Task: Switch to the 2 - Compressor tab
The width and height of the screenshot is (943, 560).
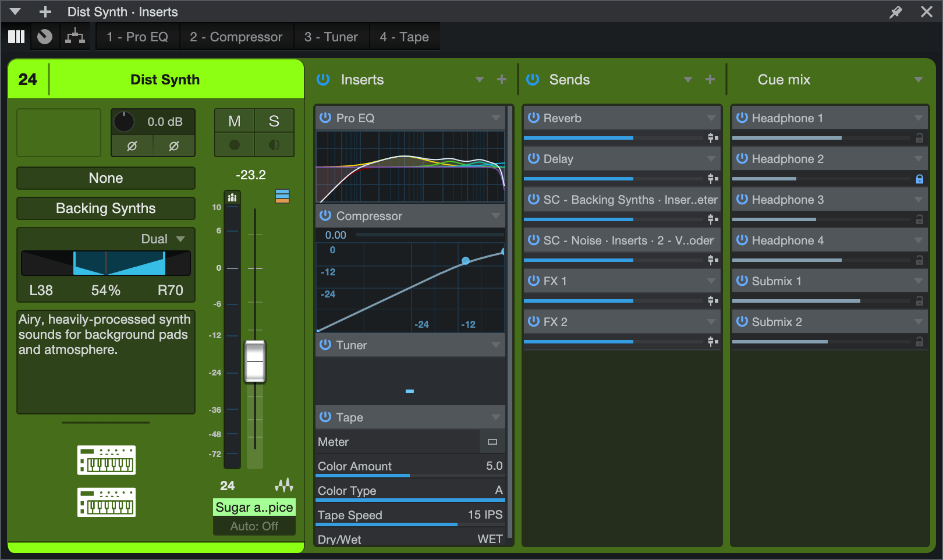Action: 236,36
